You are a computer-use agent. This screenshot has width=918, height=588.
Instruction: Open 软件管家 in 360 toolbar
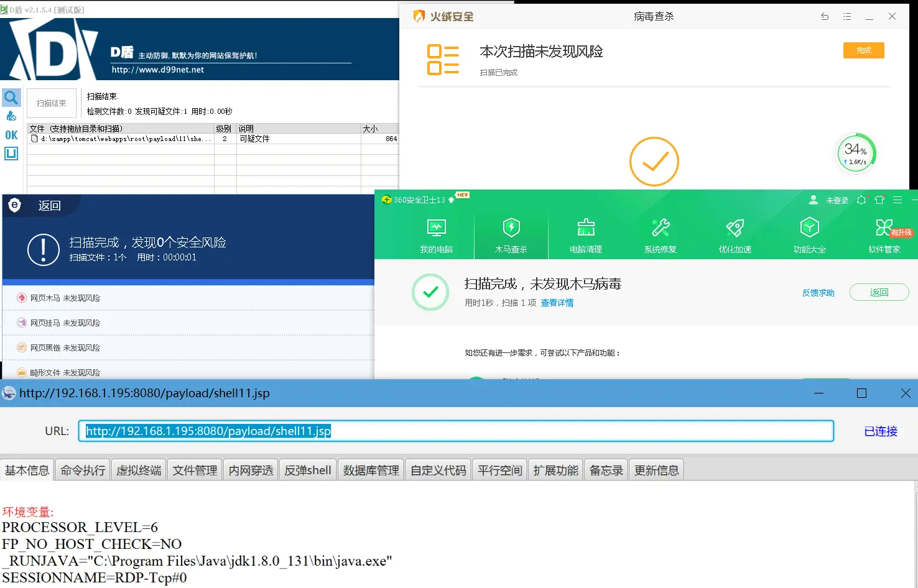884,236
